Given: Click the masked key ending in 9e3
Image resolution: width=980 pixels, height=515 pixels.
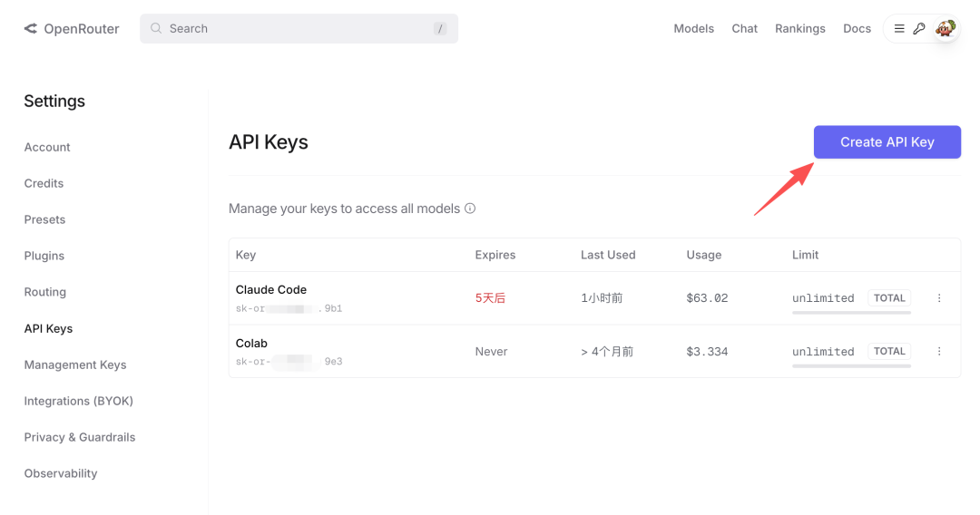Looking at the screenshot, I should point(289,362).
